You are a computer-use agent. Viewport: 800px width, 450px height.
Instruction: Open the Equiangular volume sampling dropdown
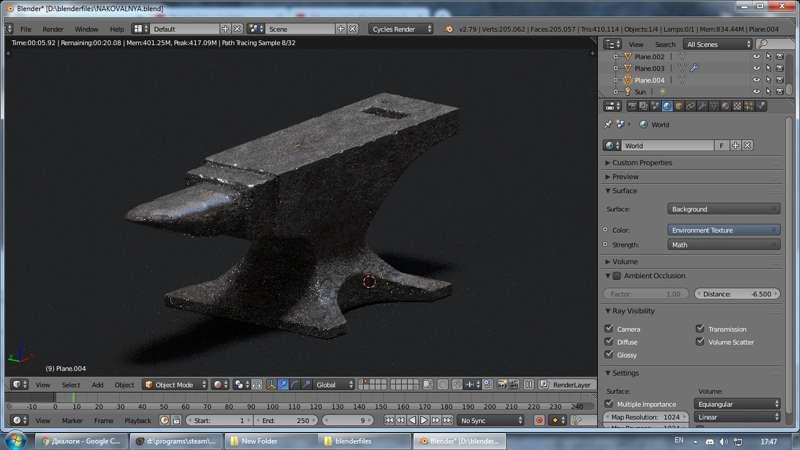(737, 404)
